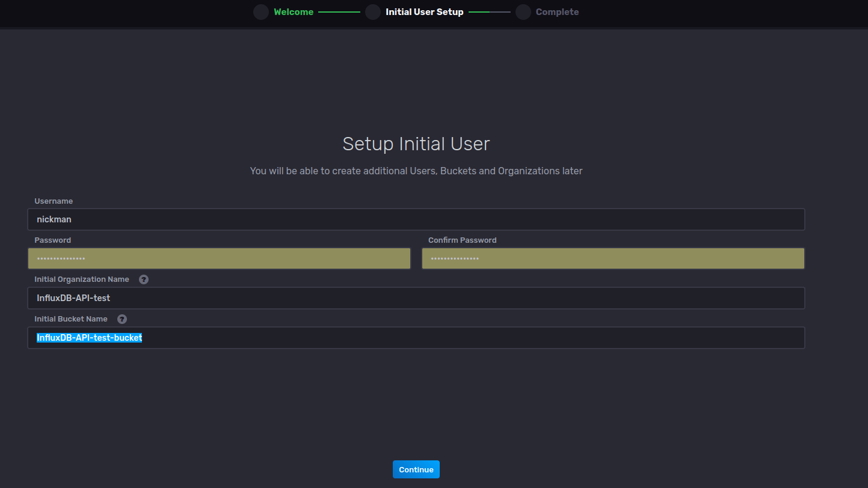Click the Username field containing nickman
Viewport: 868px width, 488px height.
tap(416, 219)
